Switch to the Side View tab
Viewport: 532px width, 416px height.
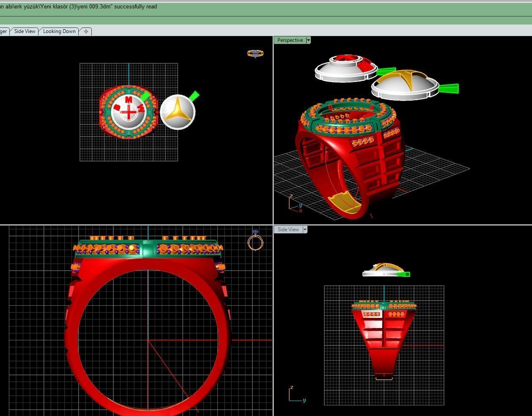point(24,31)
